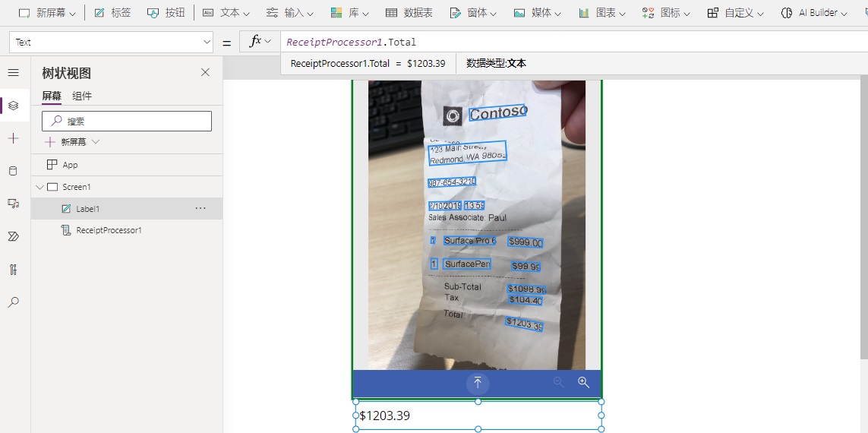Open the Text property selector
Image resolution: width=868 pixels, height=433 pixels.
tap(112, 42)
